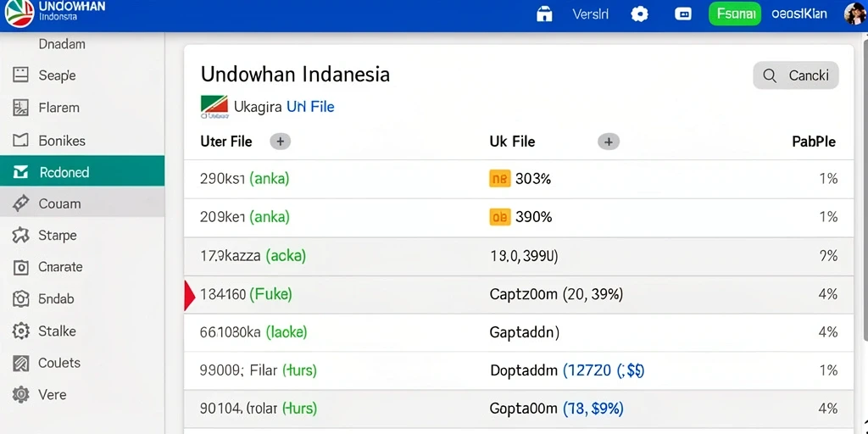Click the flag icon beside Ukagira
Image resolution: width=868 pixels, height=434 pixels.
tap(214, 107)
